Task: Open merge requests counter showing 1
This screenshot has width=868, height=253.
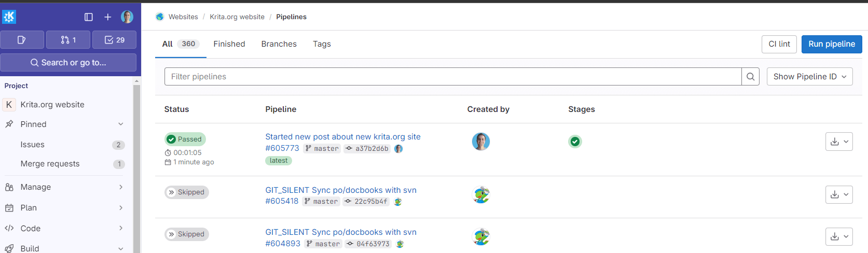Action: coord(68,40)
